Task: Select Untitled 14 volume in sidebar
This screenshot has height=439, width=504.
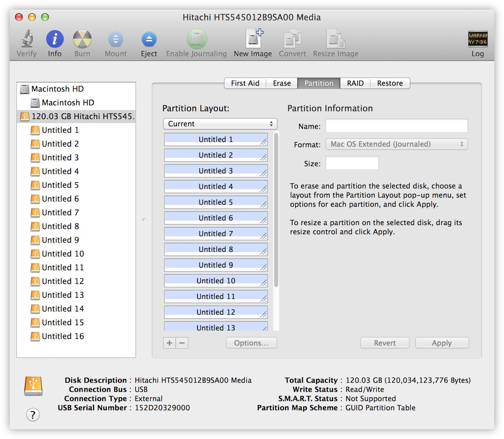Action: click(76, 308)
